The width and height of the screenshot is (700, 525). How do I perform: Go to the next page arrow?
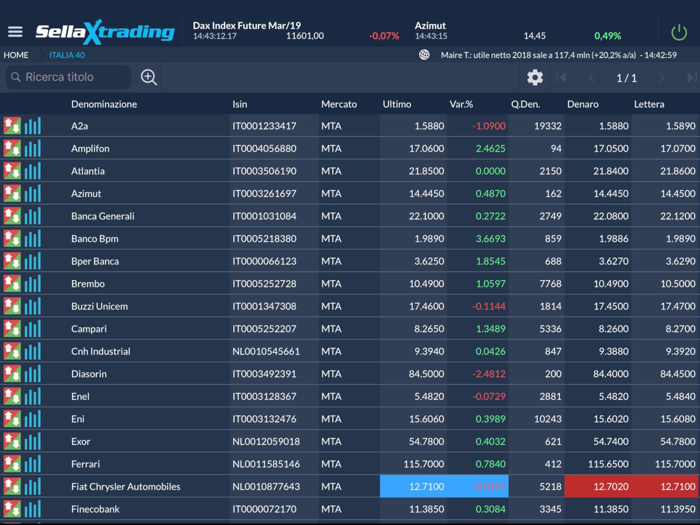[x=662, y=78]
